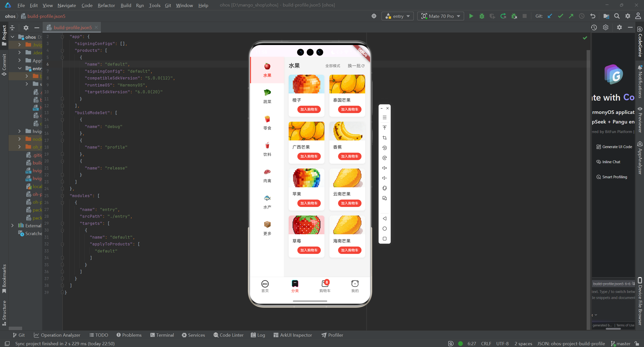The width and height of the screenshot is (644, 347).
Task: Toggle fold marker at line 13 buildModeSet
Action: click(x=62, y=113)
